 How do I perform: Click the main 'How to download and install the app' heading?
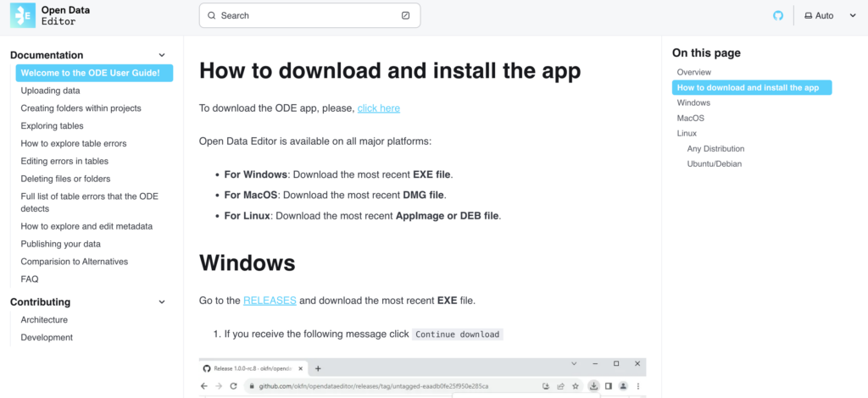click(x=390, y=71)
